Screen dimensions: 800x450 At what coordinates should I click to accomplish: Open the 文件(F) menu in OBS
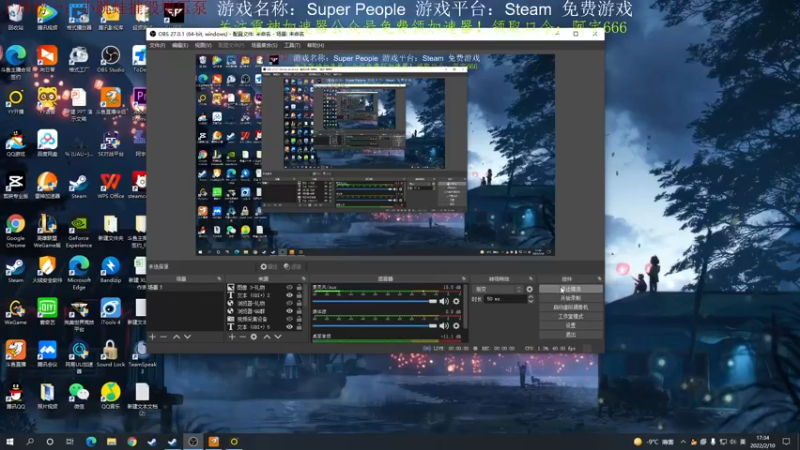(x=157, y=45)
